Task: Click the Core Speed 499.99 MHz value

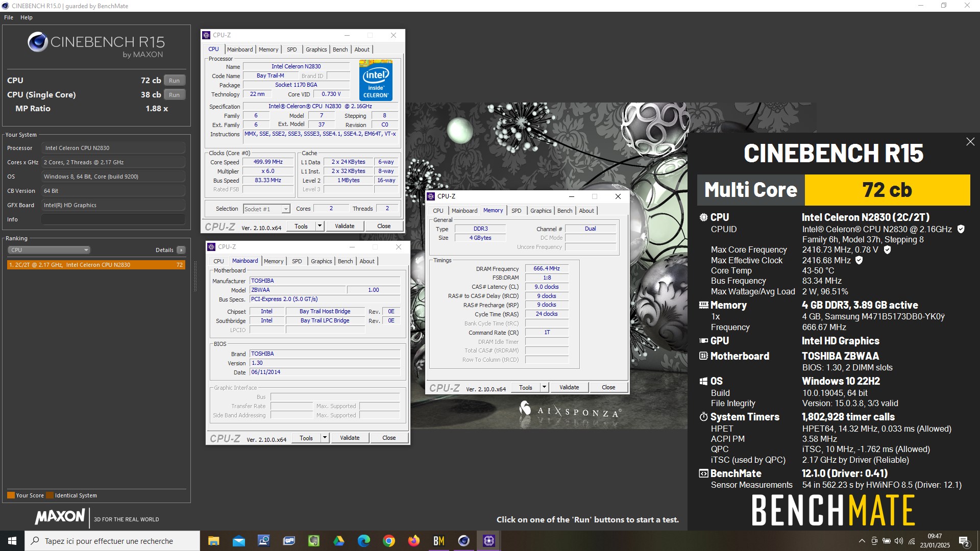Action: click(x=268, y=162)
